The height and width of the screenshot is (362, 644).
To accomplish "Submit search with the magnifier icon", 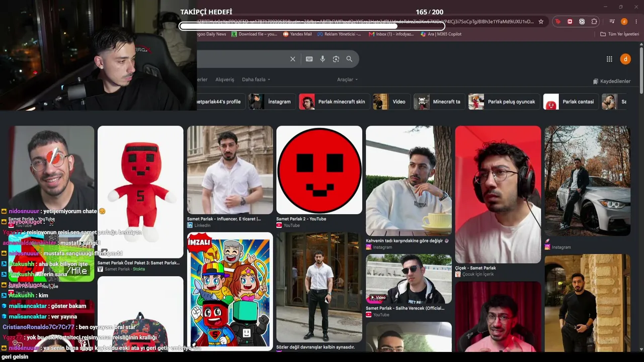I will point(349,59).
